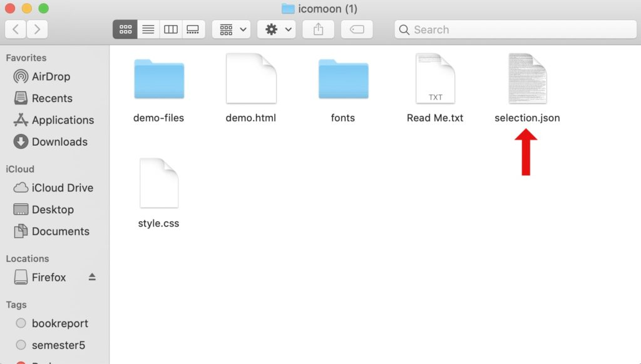This screenshot has height=364, width=641.
Task: Open the selection.json file
Action: [x=527, y=78]
